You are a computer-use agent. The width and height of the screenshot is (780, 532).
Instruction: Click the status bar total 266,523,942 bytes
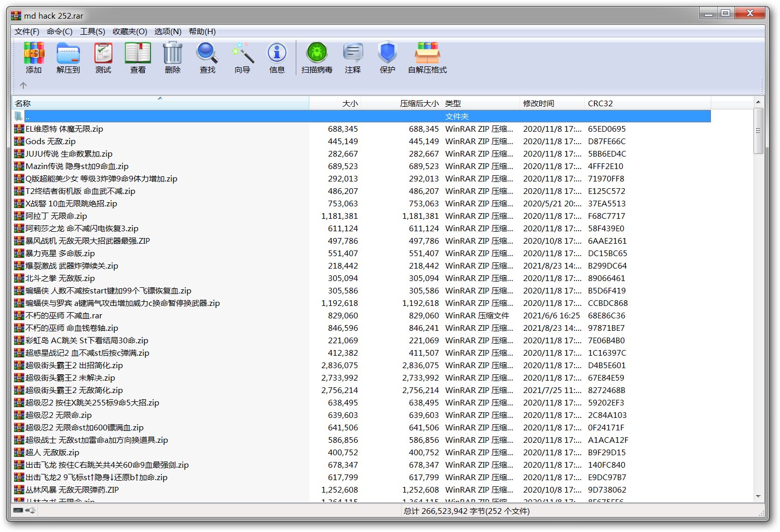point(467,511)
